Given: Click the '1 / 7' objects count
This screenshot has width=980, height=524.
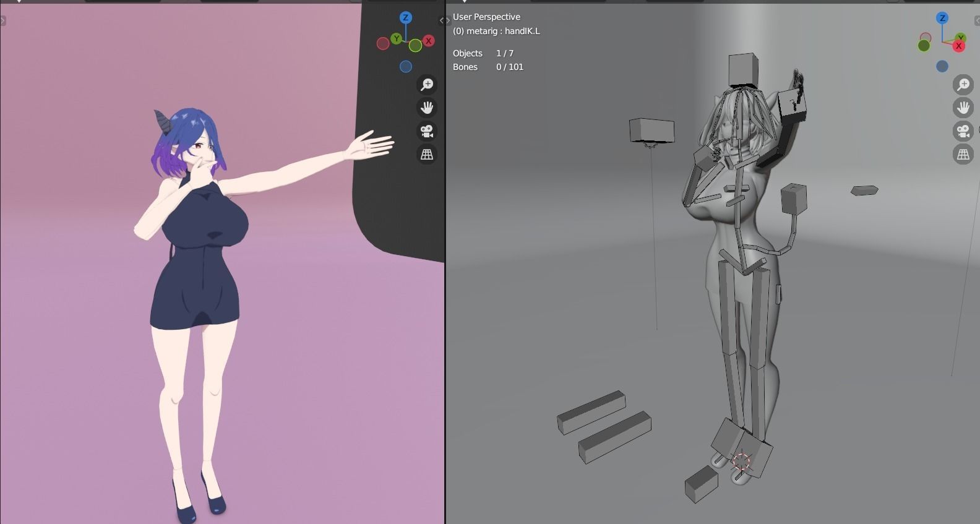Looking at the screenshot, I should [505, 53].
